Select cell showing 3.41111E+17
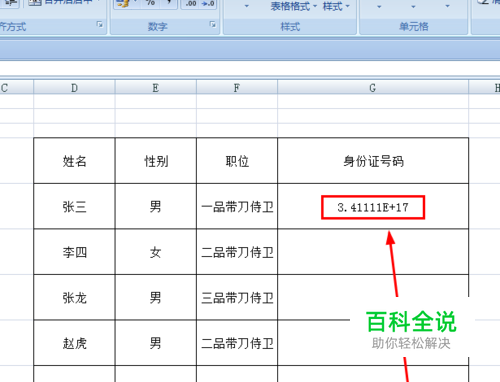The image size is (500, 382). pos(373,206)
